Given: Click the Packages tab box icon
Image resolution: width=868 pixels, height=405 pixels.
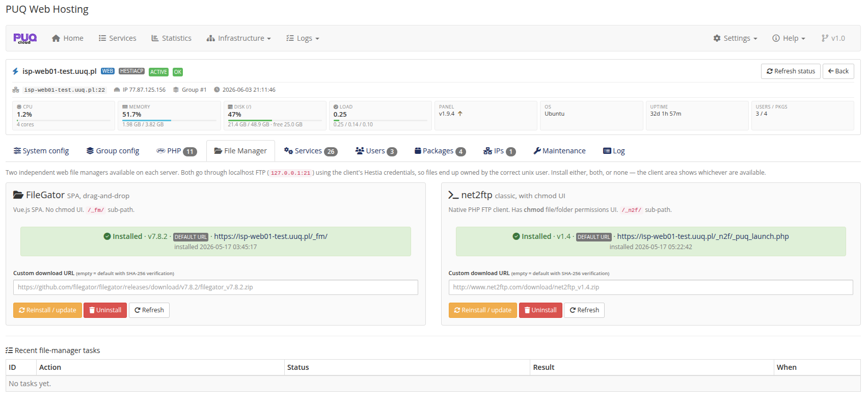Looking at the screenshot, I should [x=418, y=151].
